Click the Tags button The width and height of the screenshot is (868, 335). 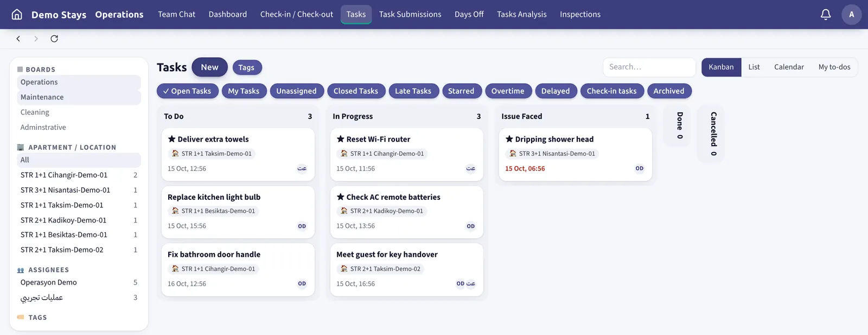coord(246,68)
